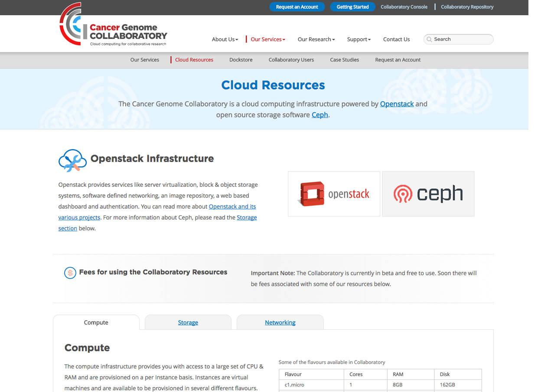
Task: Select the Networking tab
Action: pos(280,323)
